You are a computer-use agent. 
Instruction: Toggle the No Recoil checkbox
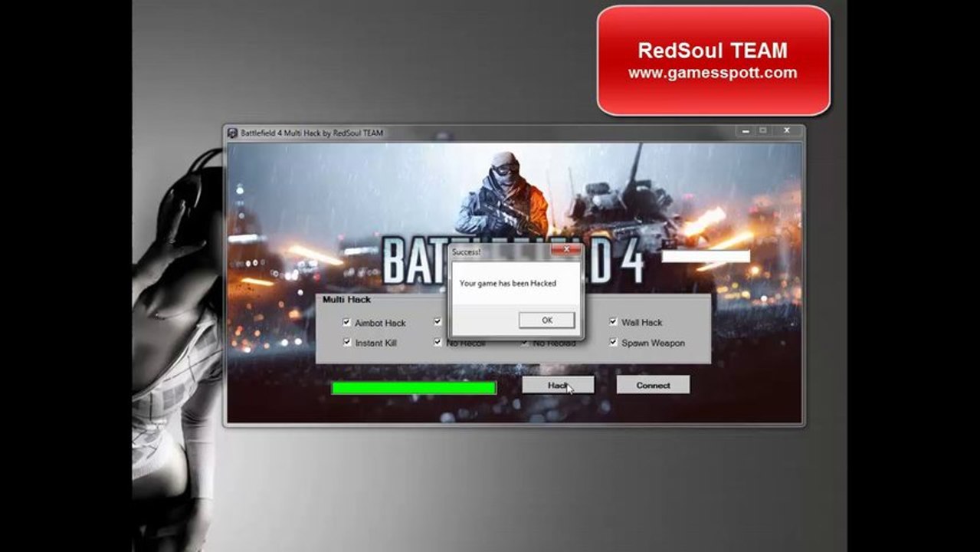(x=438, y=343)
